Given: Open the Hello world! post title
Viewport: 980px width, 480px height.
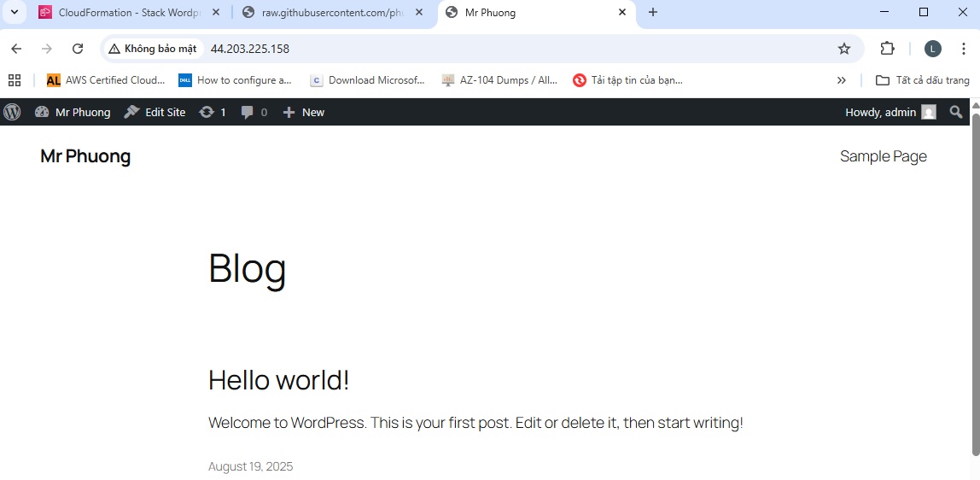Looking at the screenshot, I should pyautogui.click(x=278, y=380).
